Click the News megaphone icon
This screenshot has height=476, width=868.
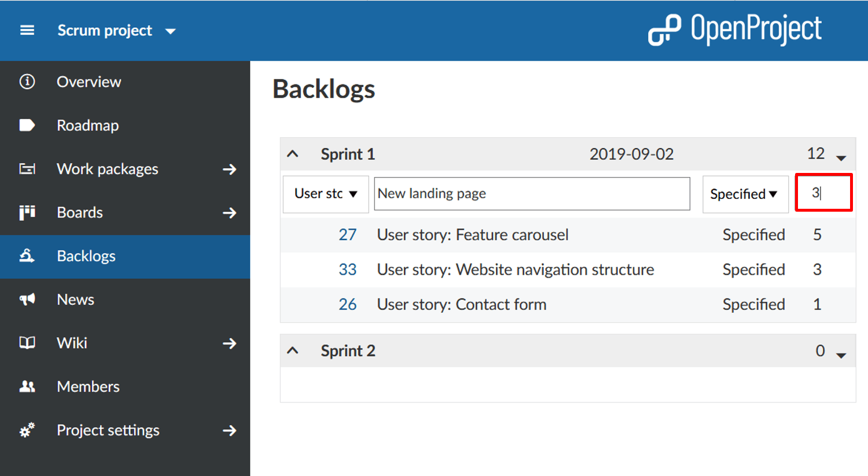[x=27, y=299]
